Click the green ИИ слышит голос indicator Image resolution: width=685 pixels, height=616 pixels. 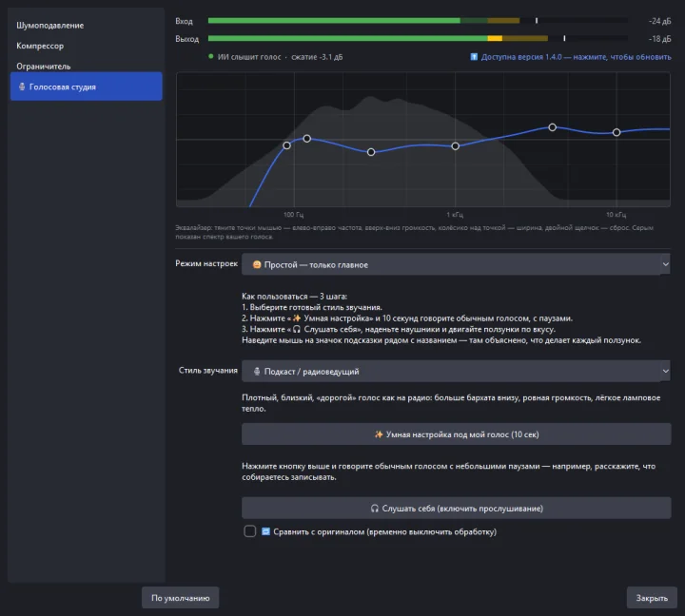(211, 56)
